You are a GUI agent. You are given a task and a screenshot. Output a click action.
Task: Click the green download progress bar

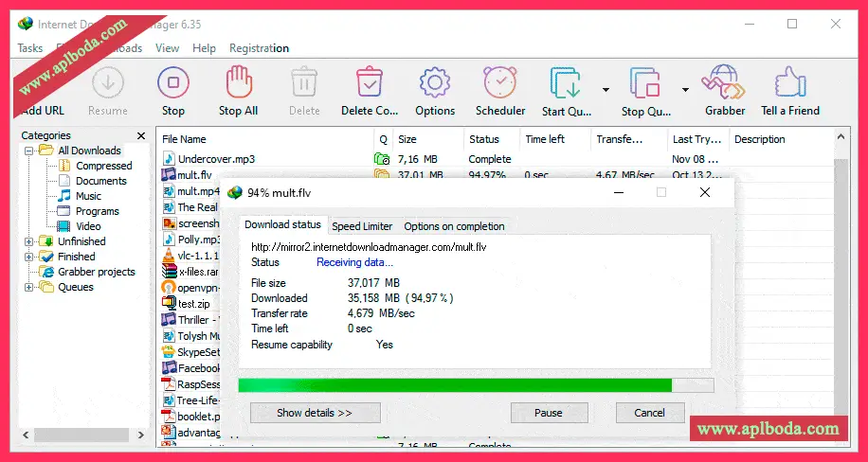[x=455, y=385]
